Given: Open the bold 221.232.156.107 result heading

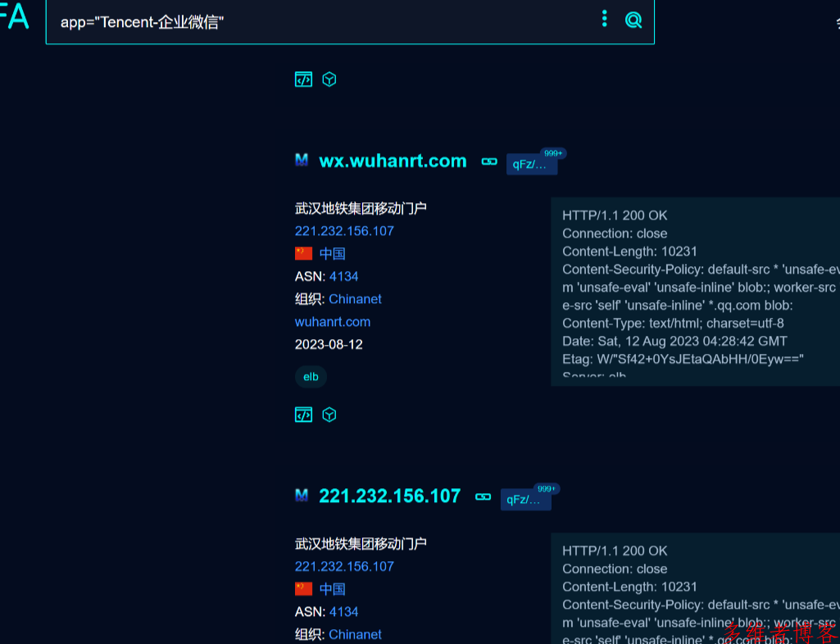Looking at the screenshot, I should (x=389, y=497).
